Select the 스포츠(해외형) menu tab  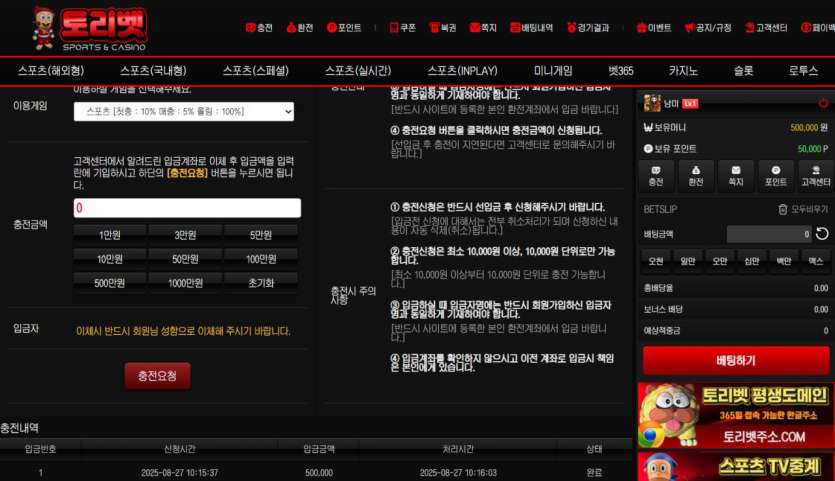pos(51,71)
